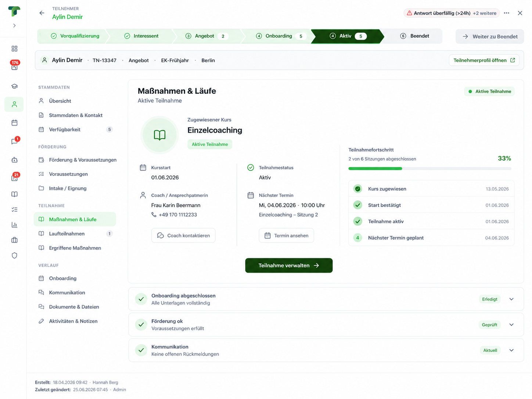Open the shield security icon in sidebar
The width and height of the screenshot is (532, 399).
coord(14,255)
